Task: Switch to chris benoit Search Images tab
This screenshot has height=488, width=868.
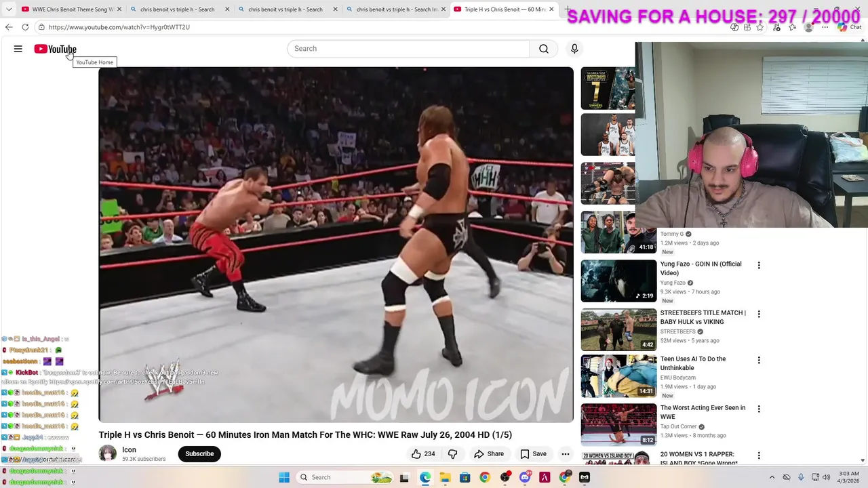Action: (393, 9)
